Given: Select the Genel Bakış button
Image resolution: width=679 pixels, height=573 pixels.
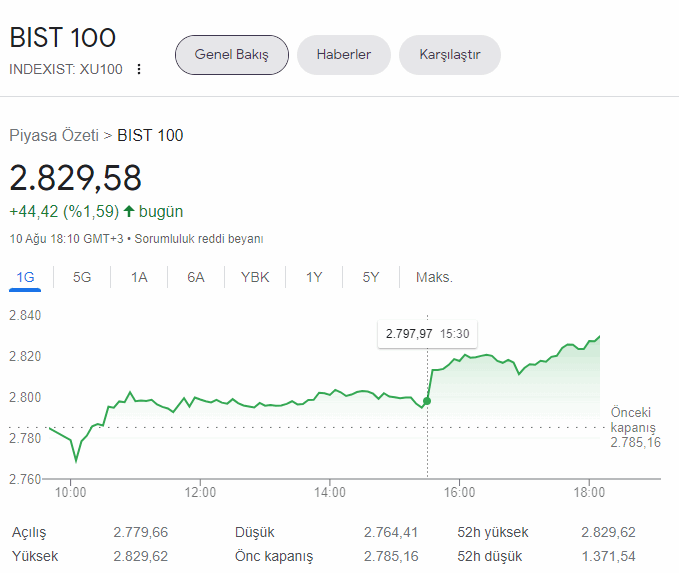Looking at the screenshot, I should point(231,55).
